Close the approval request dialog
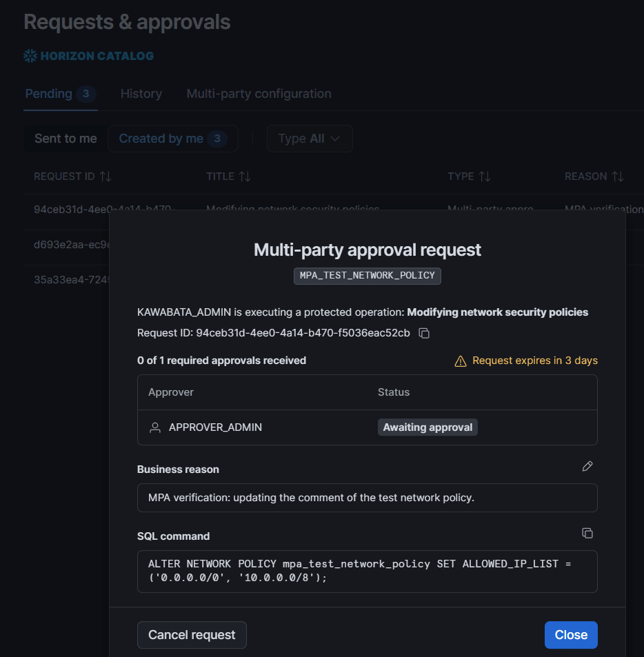644x657 pixels. coord(571,635)
